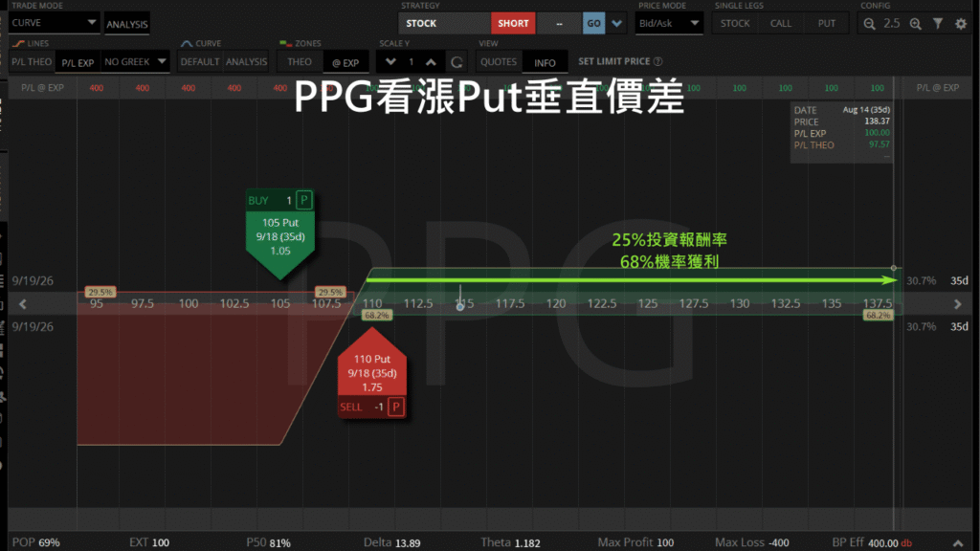Click the BUY label on the 105 Put leg
Screen dimensions: 980x551
pyautogui.click(x=258, y=201)
